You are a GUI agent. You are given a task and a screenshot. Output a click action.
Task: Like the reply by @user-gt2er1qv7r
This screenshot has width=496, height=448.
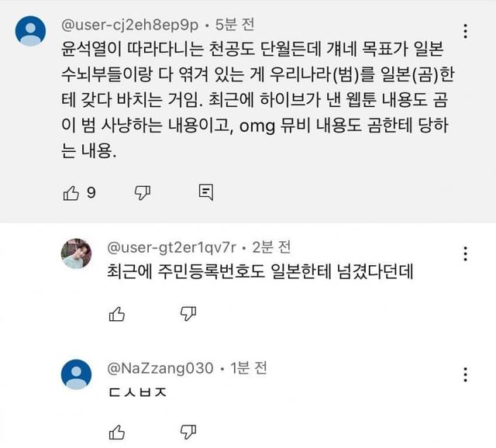115,313
